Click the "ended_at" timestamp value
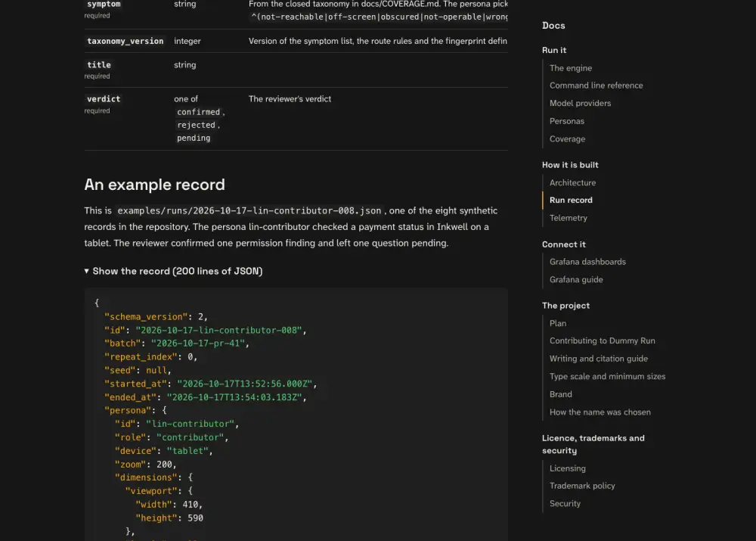 tap(234, 398)
